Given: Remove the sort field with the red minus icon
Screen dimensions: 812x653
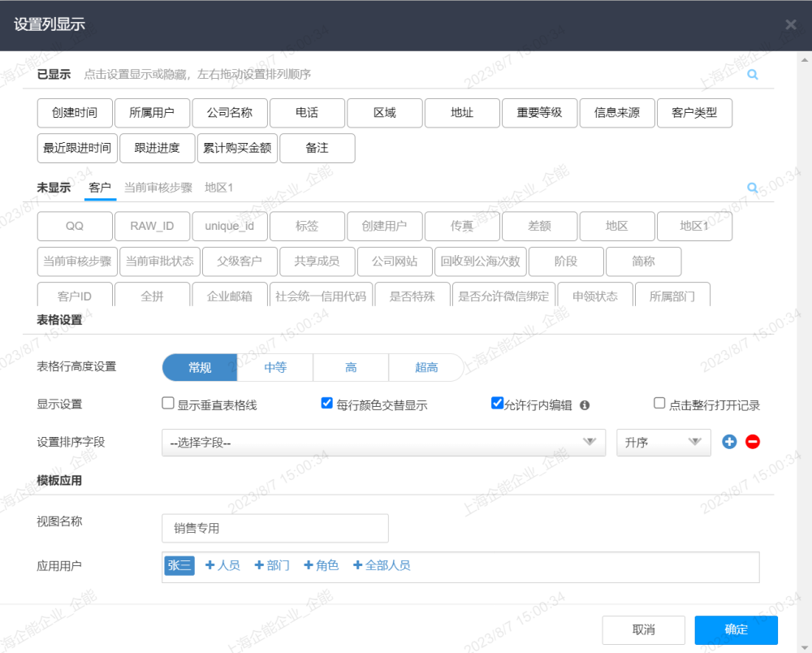Looking at the screenshot, I should click(x=753, y=442).
